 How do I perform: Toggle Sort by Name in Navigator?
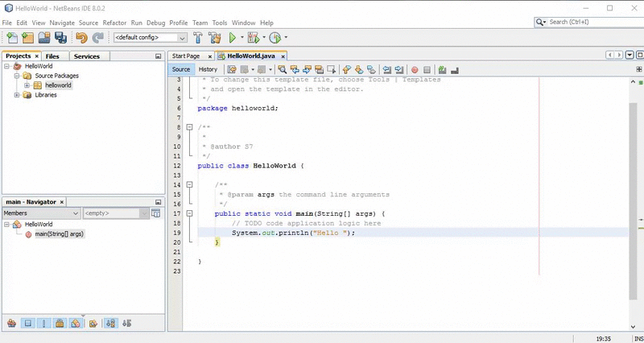tap(110, 324)
